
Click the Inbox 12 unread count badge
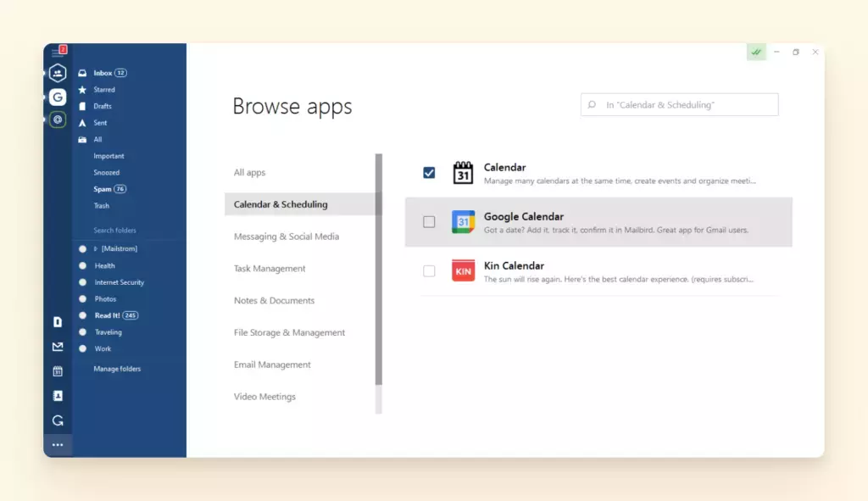pyautogui.click(x=120, y=73)
